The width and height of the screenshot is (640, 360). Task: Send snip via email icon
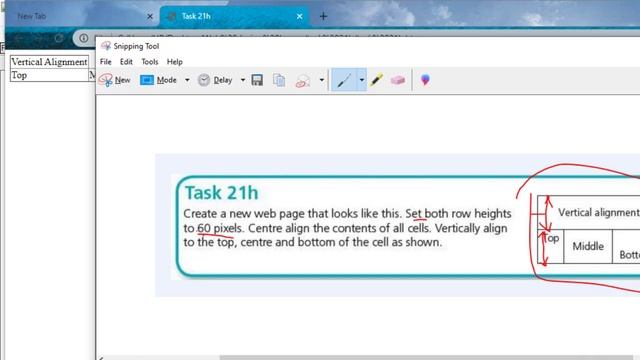tap(303, 80)
